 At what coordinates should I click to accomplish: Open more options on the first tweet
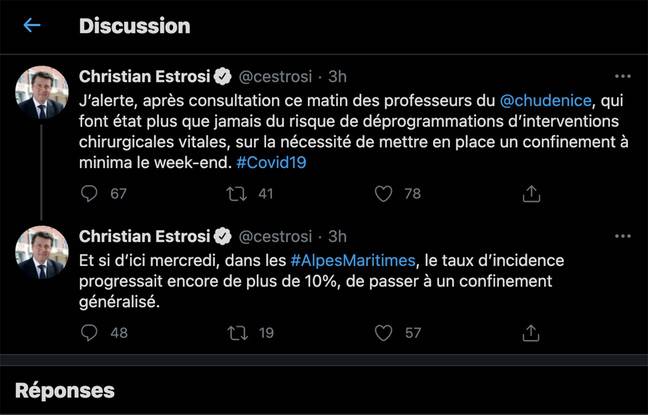click(x=622, y=75)
